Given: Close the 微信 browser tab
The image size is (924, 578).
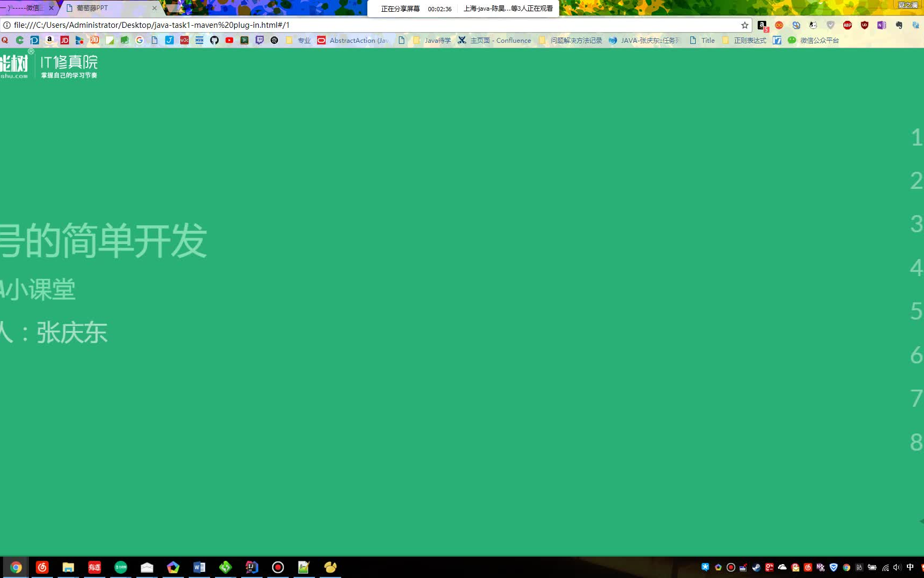Looking at the screenshot, I should pyautogui.click(x=51, y=8).
